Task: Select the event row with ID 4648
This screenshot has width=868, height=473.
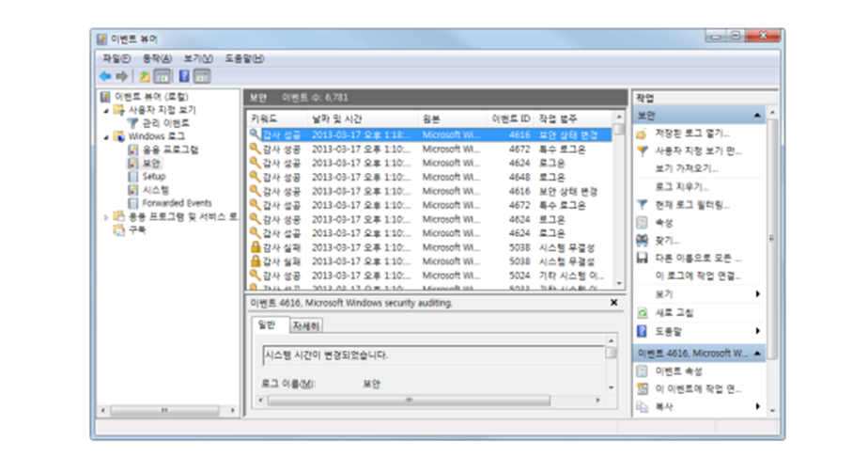Action: (429, 177)
